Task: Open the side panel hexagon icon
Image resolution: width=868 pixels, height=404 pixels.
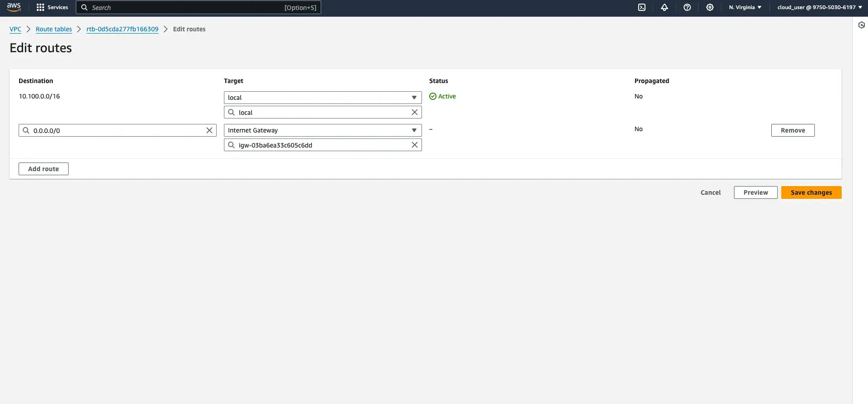Action: pyautogui.click(x=861, y=25)
